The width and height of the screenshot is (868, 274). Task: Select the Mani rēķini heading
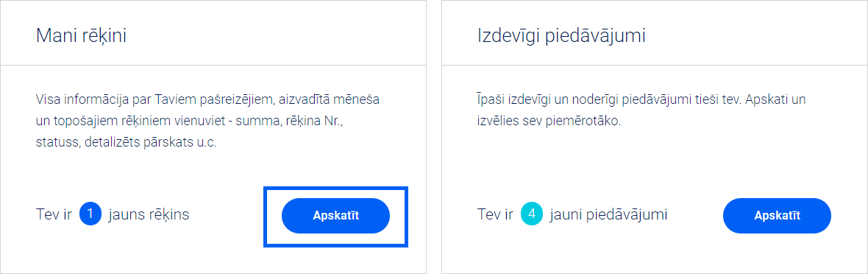[x=82, y=36]
